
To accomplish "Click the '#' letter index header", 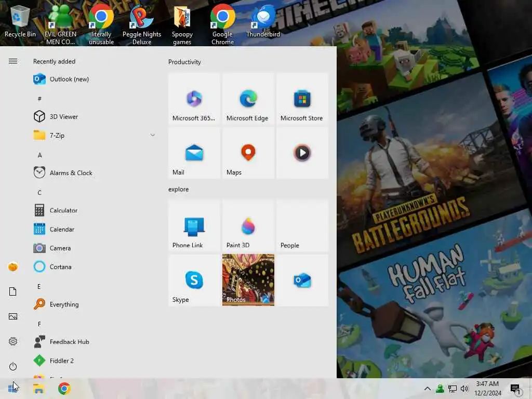I will (x=39, y=99).
